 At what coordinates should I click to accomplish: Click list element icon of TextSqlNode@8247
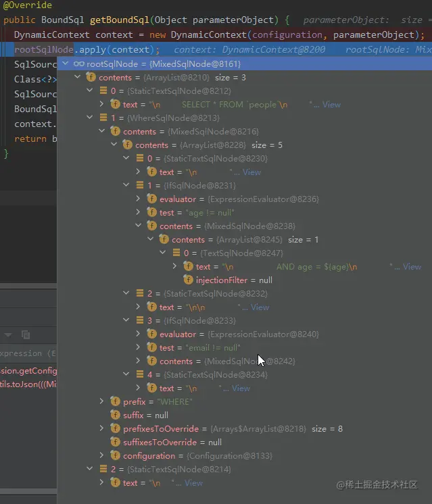click(x=176, y=253)
